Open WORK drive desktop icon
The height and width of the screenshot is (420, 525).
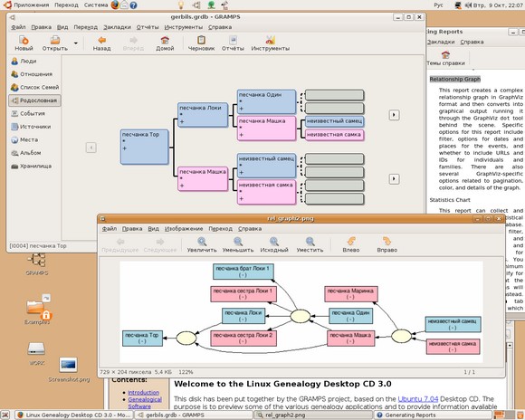[36, 353]
